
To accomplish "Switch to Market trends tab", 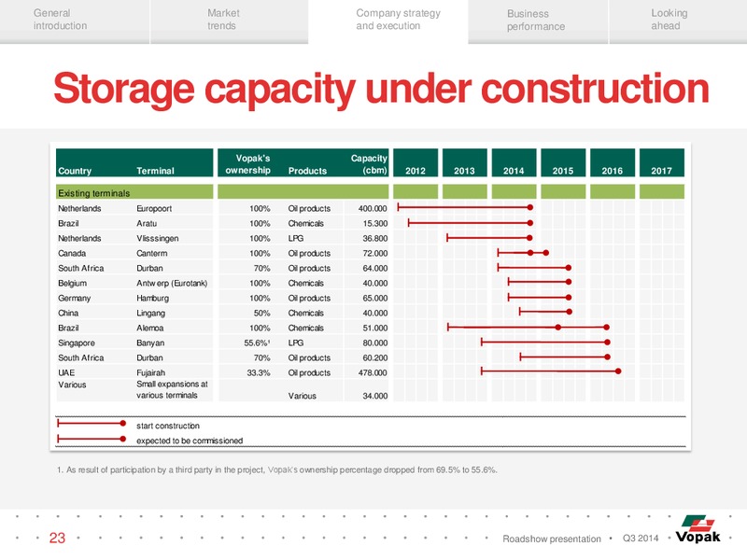I will click(229, 21).
